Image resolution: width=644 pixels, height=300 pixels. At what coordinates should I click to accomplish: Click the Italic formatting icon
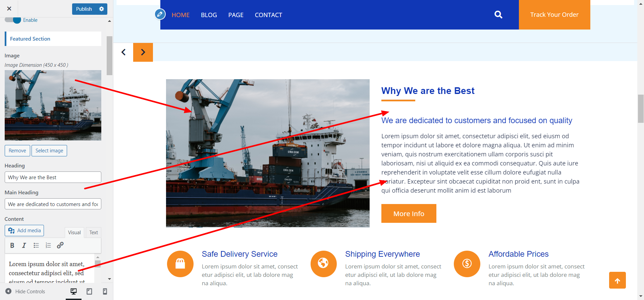pos(24,245)
